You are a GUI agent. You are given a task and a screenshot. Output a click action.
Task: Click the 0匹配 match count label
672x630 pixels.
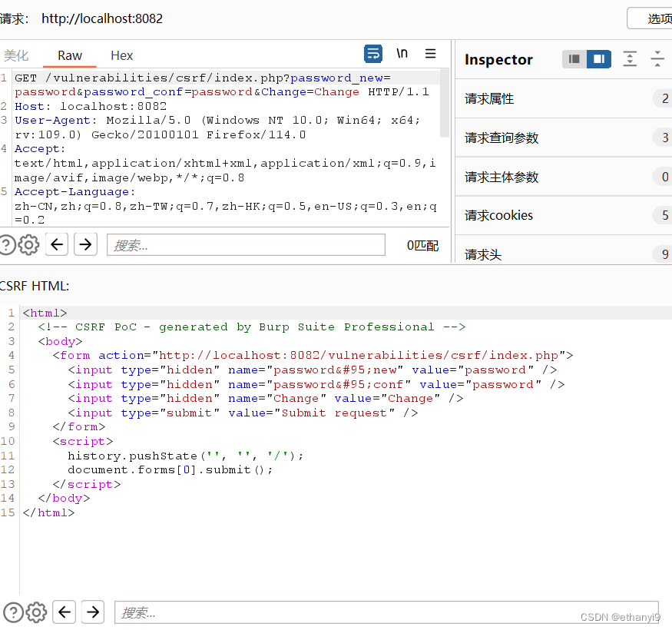(x=422, y=245)
